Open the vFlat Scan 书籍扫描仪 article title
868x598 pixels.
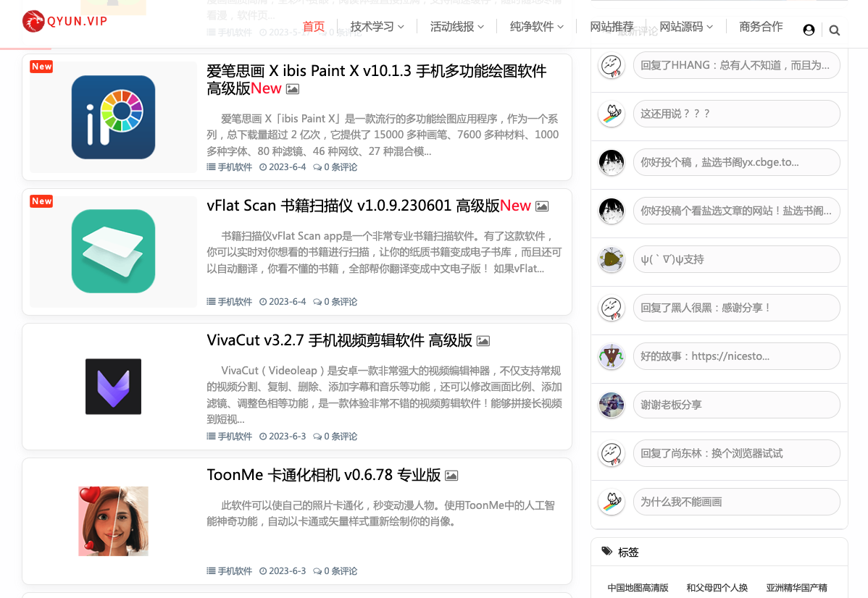coord(353,206)
